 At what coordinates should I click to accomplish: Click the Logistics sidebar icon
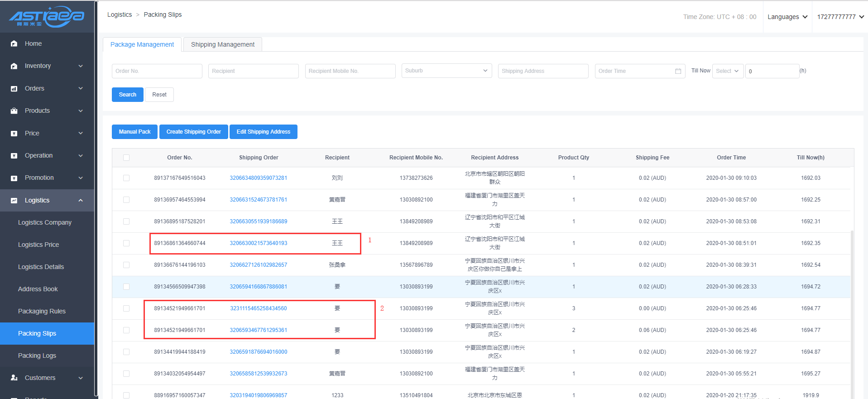point(14,201)
